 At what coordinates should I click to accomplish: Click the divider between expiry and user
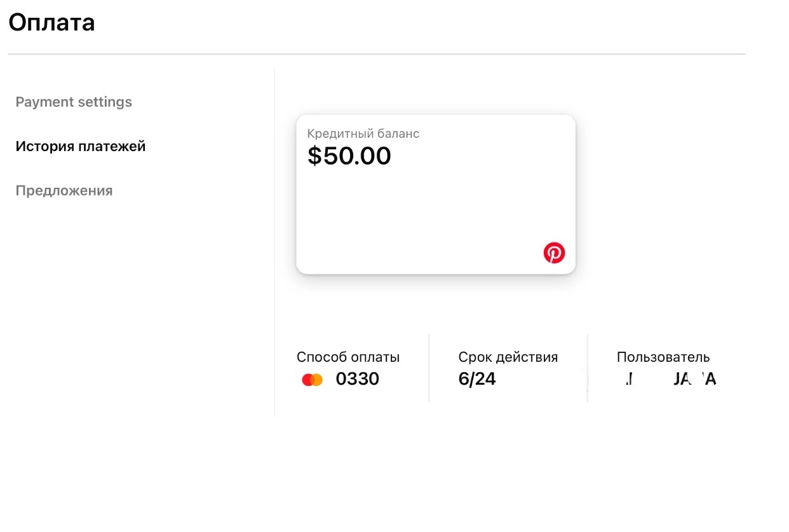[x=588, y=368]
